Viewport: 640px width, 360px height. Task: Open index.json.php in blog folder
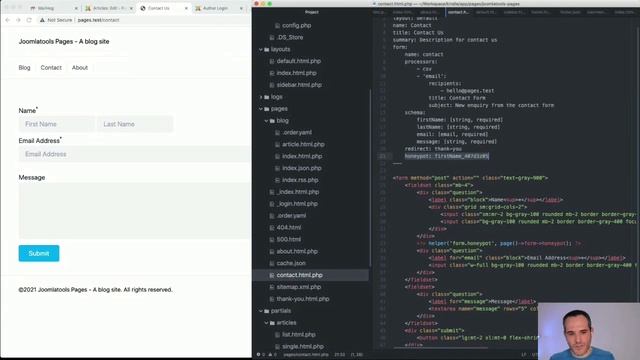302,168
